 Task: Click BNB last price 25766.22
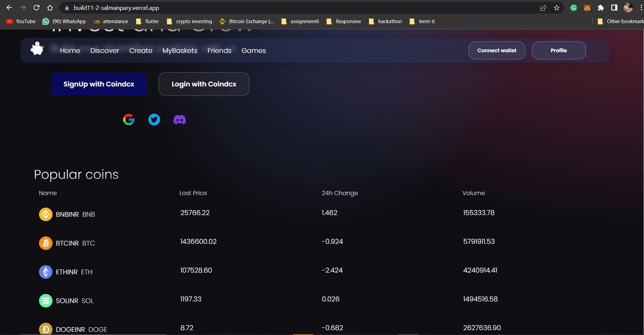pos(195,213)
